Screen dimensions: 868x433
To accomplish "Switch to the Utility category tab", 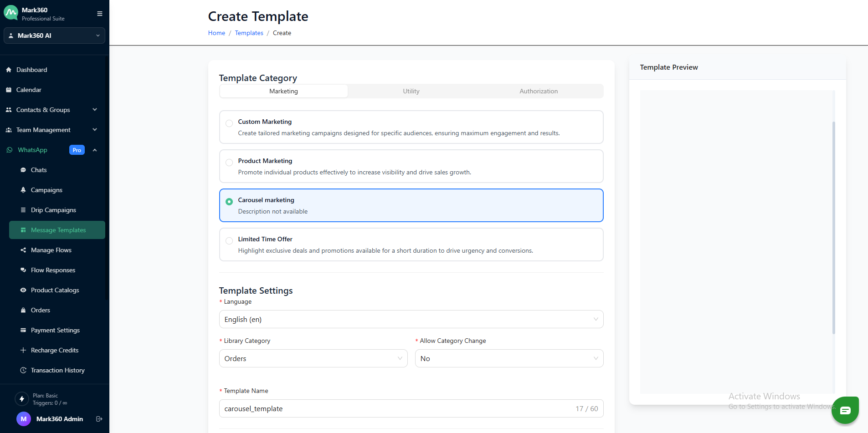I will click(411, 91).
